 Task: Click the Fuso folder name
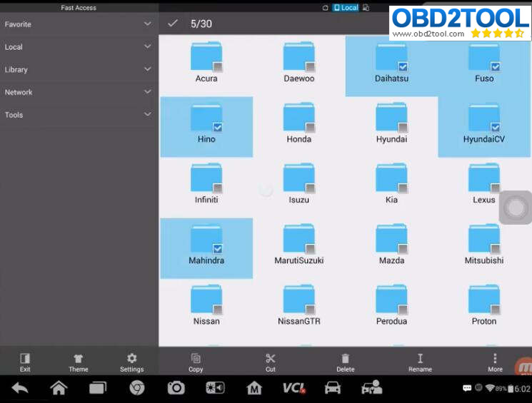click(484, 78)
